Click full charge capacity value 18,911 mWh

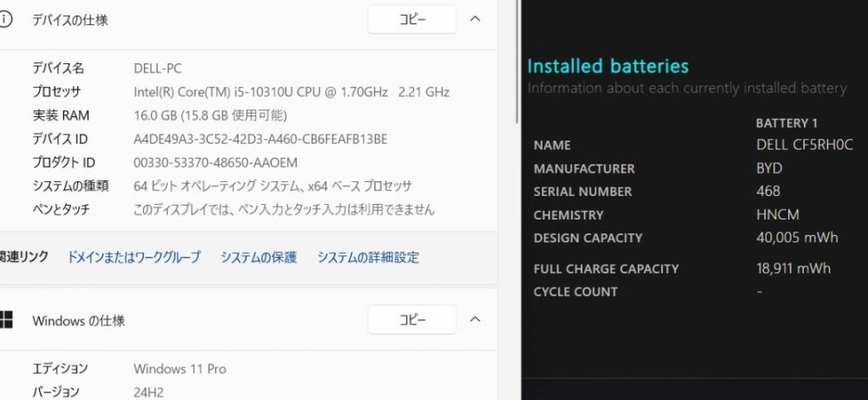coord(793,268)
